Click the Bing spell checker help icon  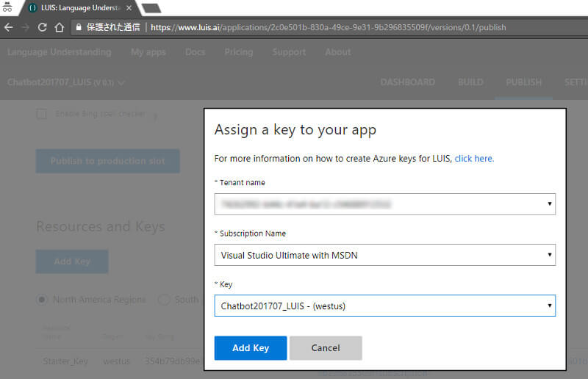155,116
